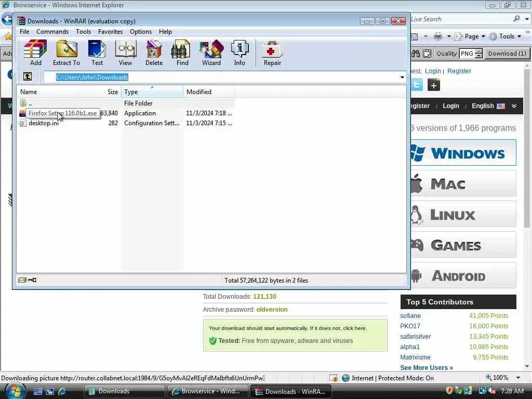Click the Windows Start orb
Viewport: 532px width, 399px height.
pos(14,391)
